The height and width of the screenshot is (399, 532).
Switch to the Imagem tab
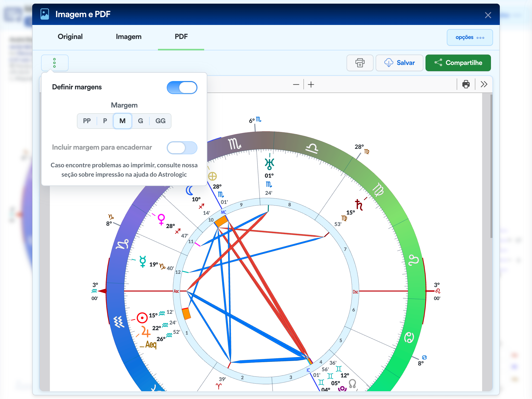[129, 37]
